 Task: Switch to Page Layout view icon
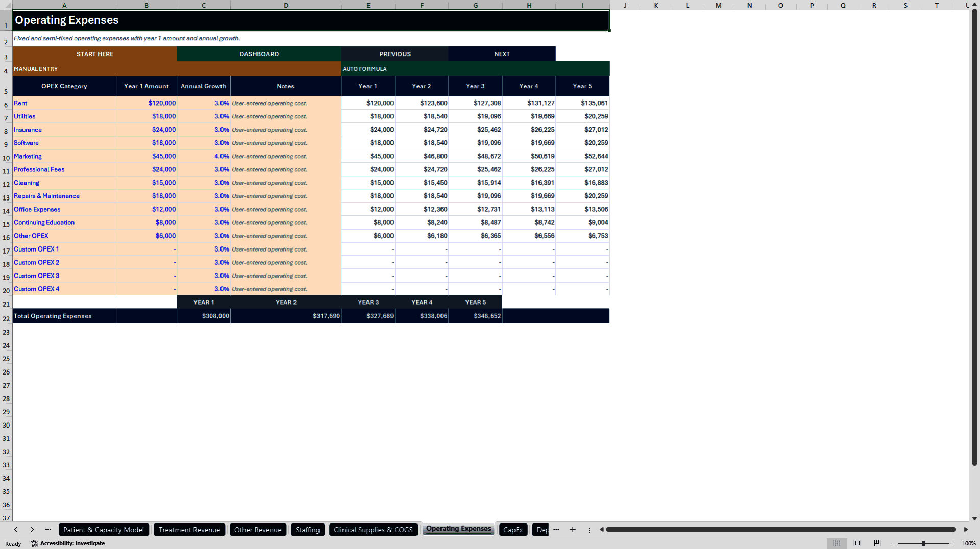click(x=857, y=543)
